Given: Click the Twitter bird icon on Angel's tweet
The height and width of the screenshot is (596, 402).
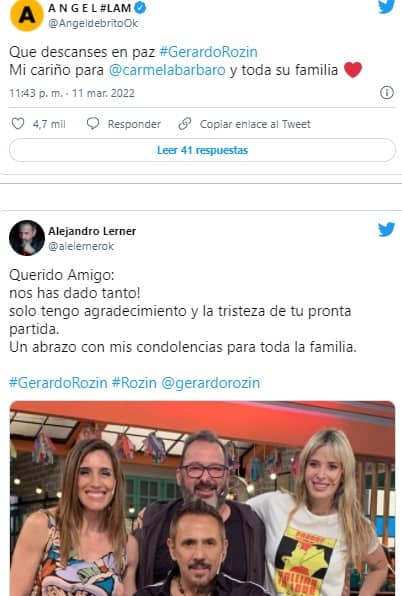Looking at the screenshot, I should click(x=387, y=6).
